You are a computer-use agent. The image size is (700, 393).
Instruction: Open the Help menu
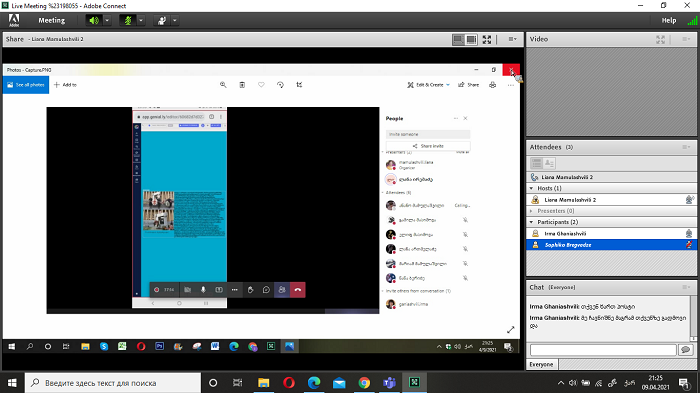[668, 21]
